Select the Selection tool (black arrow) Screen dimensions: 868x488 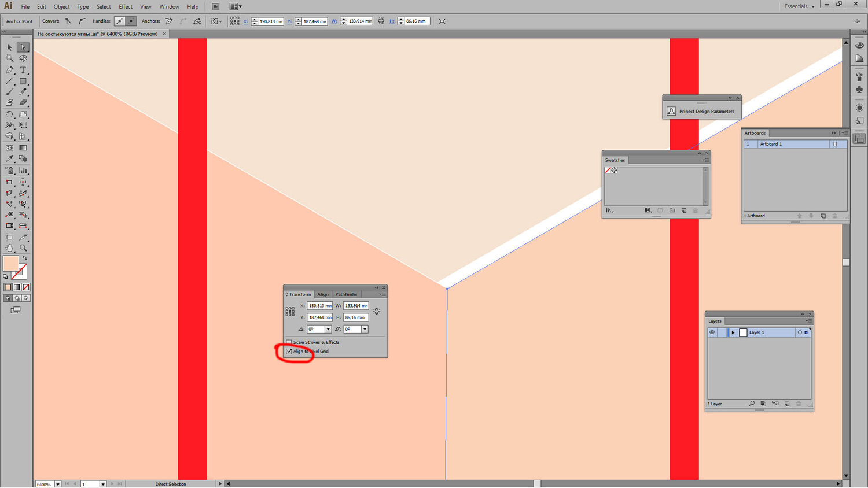[10, 47]
